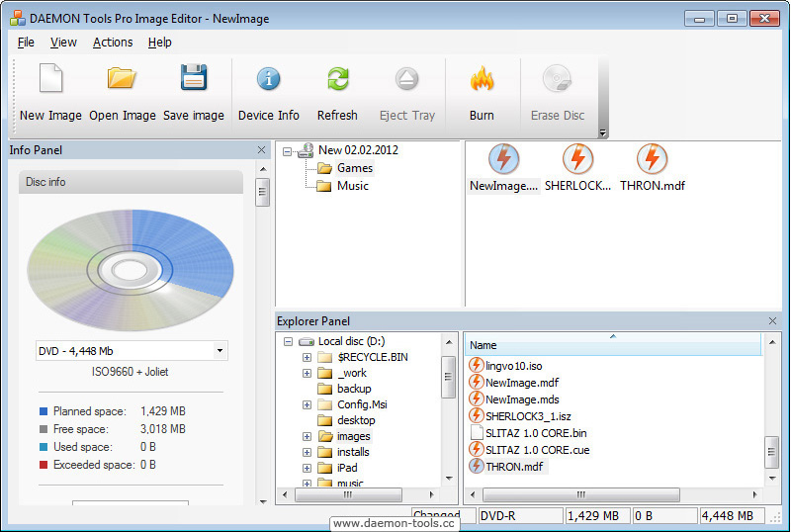
Task: Open the Actions menu
Action: pyautogui.click(x=113, y=43)
